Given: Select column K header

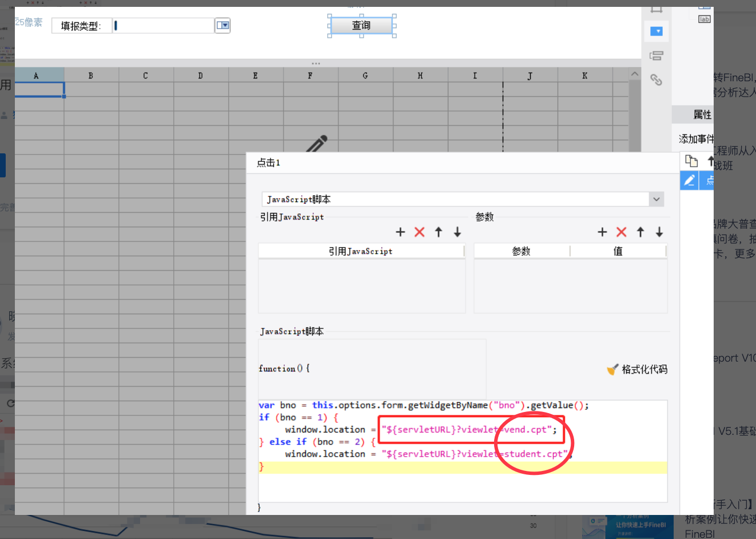Looking at the screenshot, I should click(585, 76).
